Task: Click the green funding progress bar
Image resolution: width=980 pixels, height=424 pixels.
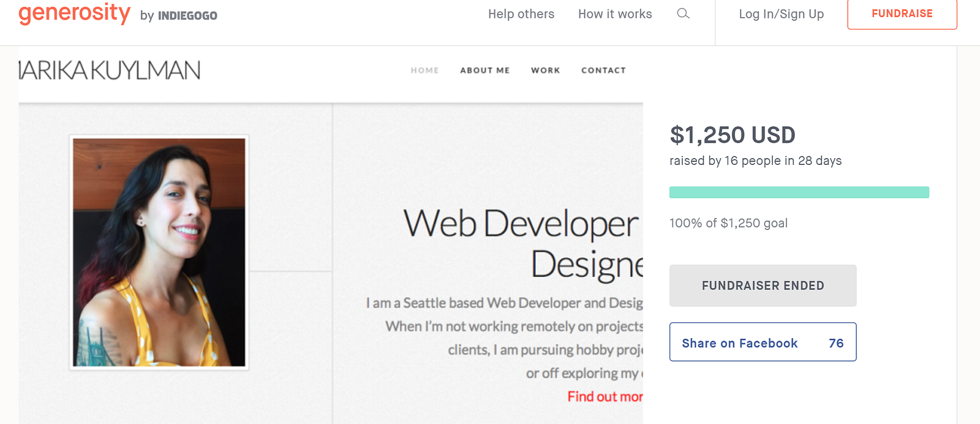Action: (x=799, y=192)
